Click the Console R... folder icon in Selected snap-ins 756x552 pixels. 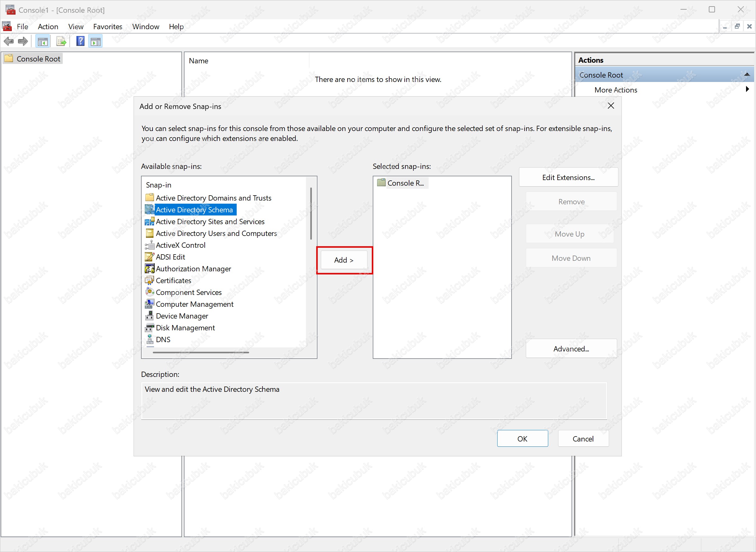pyautogui.click(x=381, y=183)
